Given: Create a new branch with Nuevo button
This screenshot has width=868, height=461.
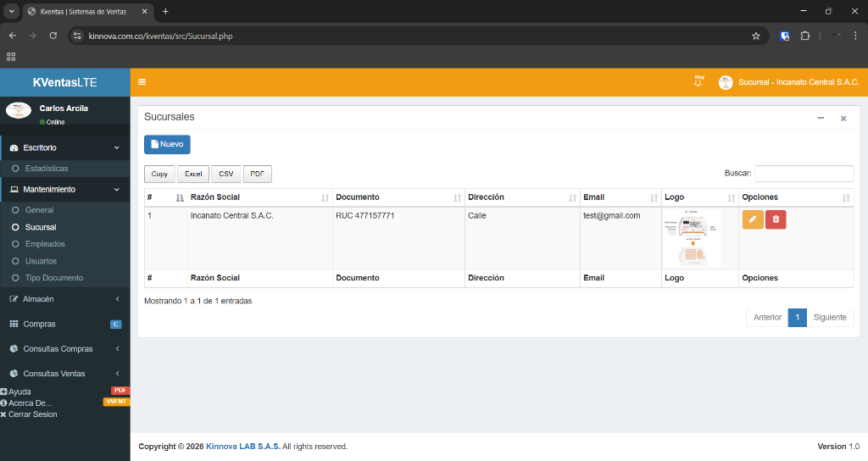Looking at the screenshot, I should click(x=167, y=144).
